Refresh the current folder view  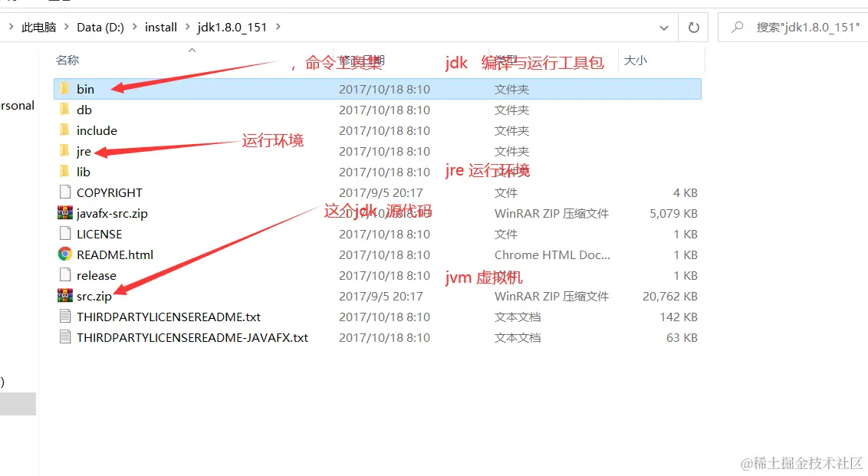(x=693, y=27)
